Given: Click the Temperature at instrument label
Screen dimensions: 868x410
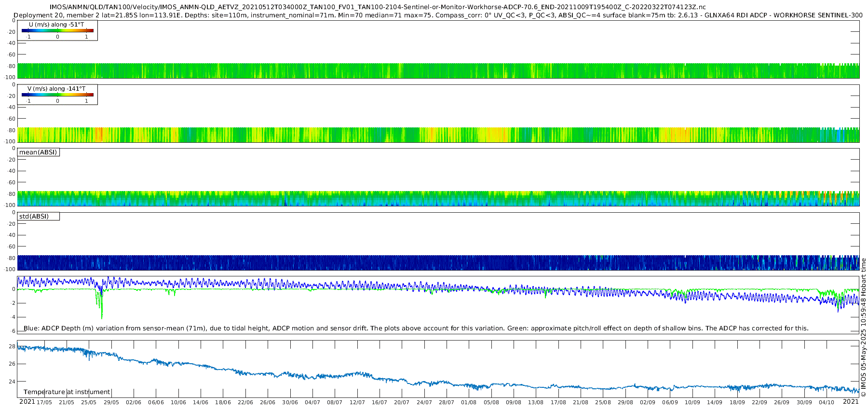Looking at the screenshot, I should (x=67, y=392).
